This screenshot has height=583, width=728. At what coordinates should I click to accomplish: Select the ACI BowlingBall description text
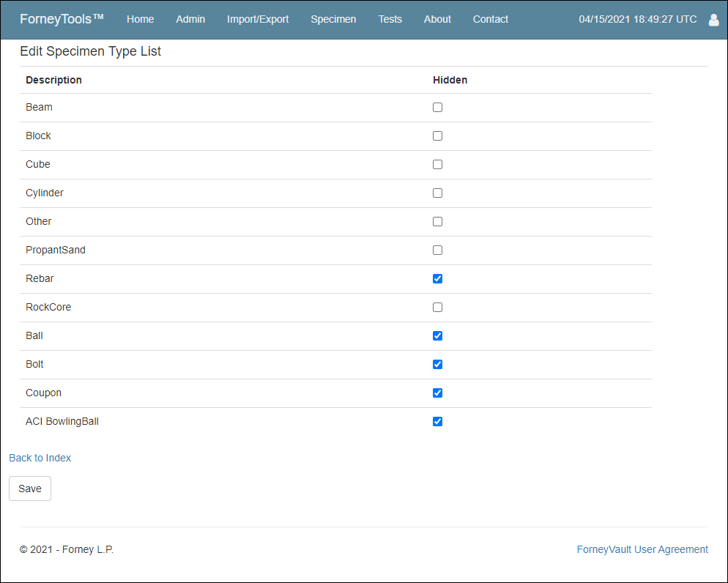[x=62, y=421]
